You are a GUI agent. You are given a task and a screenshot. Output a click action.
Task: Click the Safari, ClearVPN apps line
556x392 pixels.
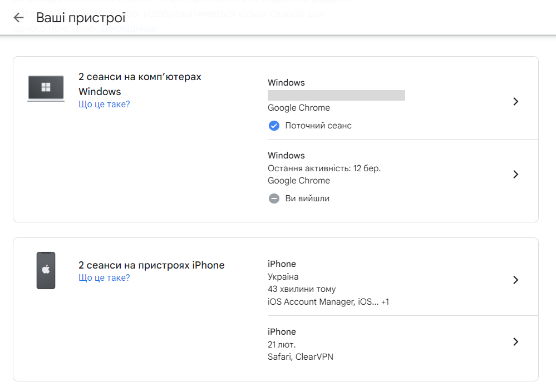click(300, 357)
